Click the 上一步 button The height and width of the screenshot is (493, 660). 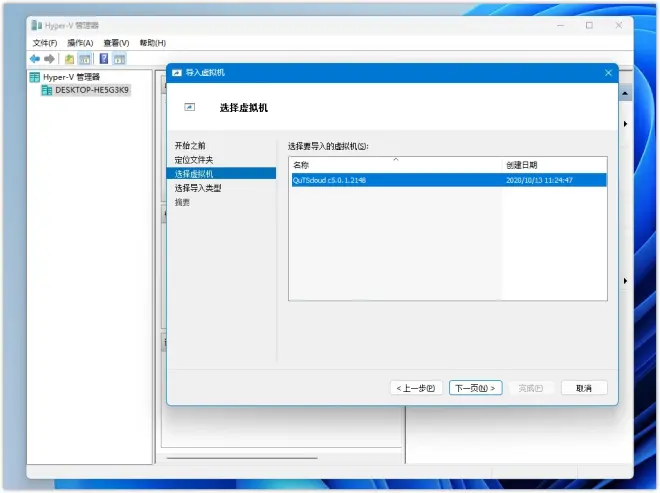pyautogui.click(x=416, y=388)
